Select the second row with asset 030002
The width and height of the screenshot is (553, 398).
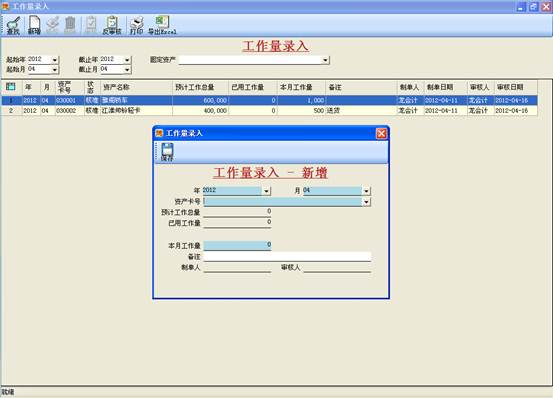click(x=269, y=111)
